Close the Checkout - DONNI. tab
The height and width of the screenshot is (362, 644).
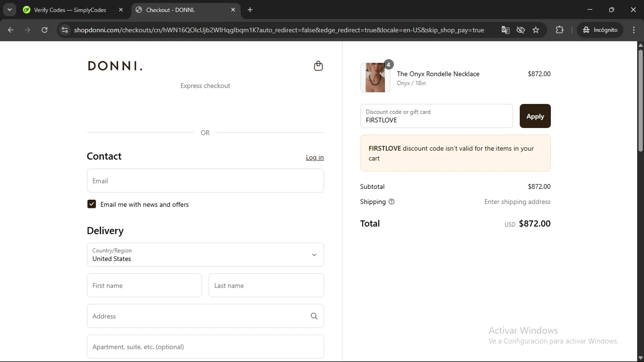click(x=233, y=10)
